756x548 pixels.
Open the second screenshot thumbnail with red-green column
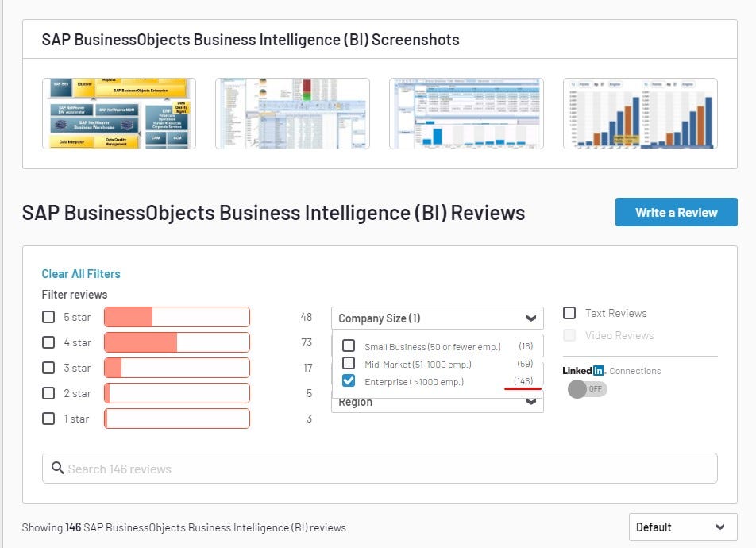[293, 114]
